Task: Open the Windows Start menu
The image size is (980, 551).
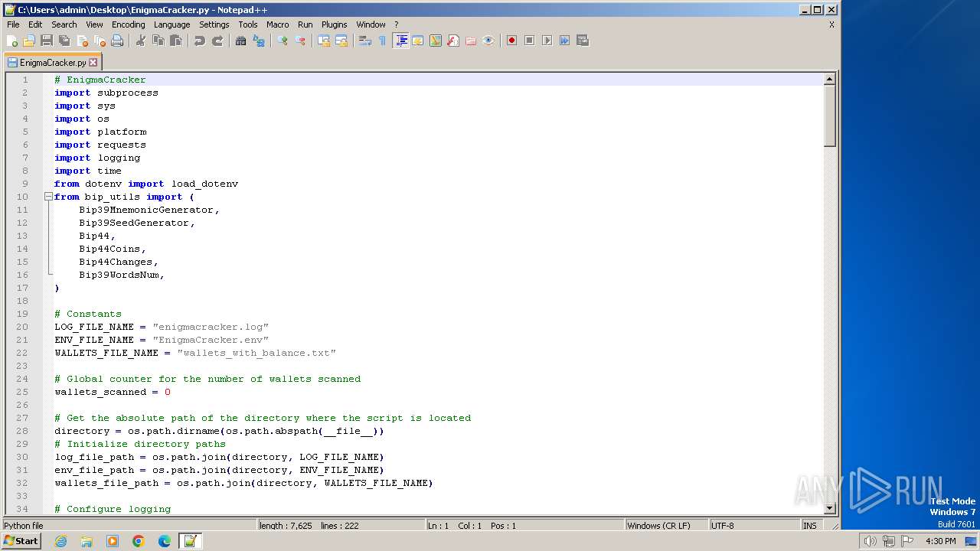Action: [21, 541]
